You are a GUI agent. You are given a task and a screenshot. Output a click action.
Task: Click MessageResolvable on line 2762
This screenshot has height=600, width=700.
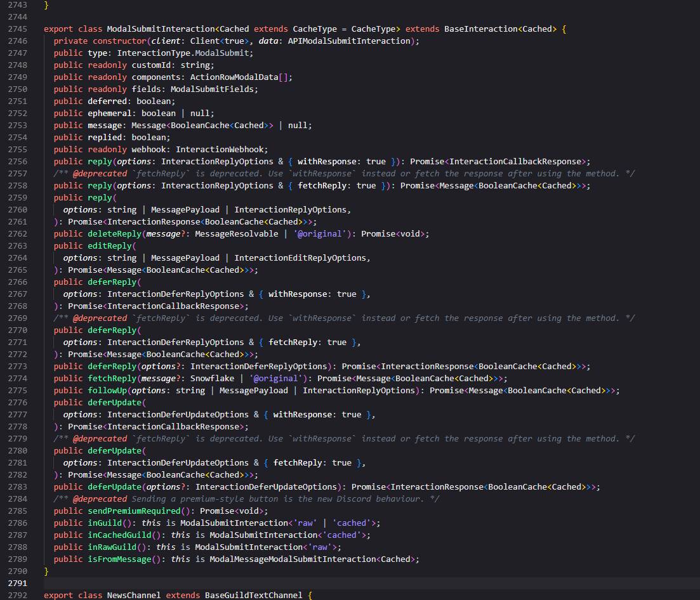coord(236,234)
